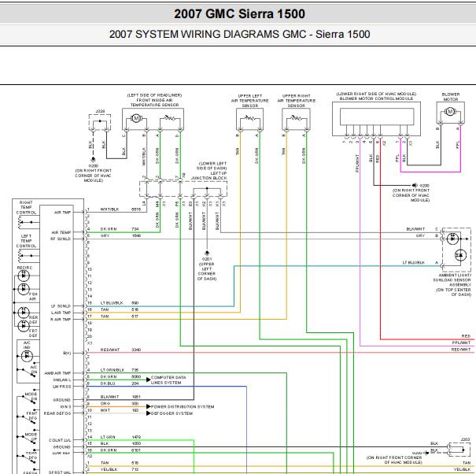Click 'UPPER RIGHT AIR TEMPERATURE SENSOR' label
The image size is (476, 474).
coord(297,101)
